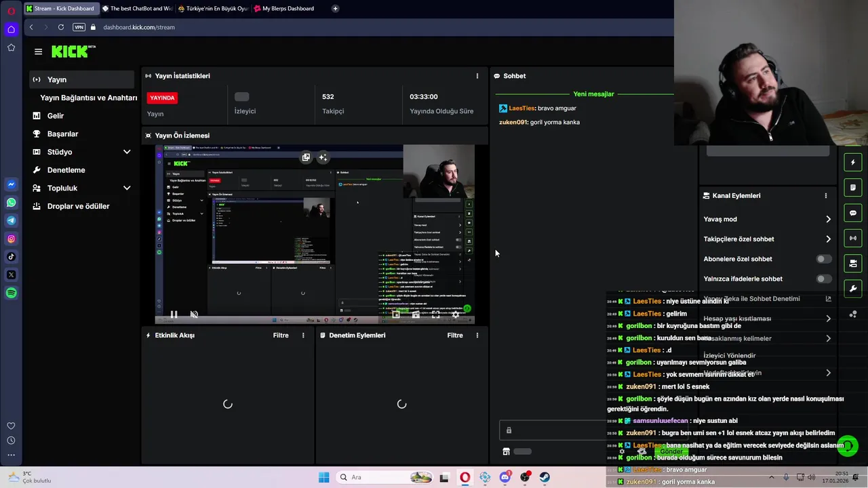868x488 pixels.
Task: Click the taskbar Ara search box
Action: click(383, 477)
